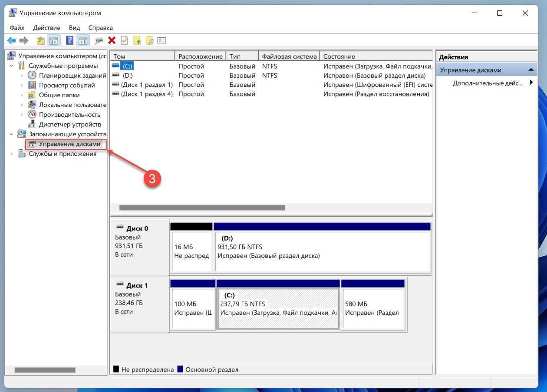Toggle the Show/Hide console tree toolbar icon
This screenshot has width=547, height=392.
53,40
